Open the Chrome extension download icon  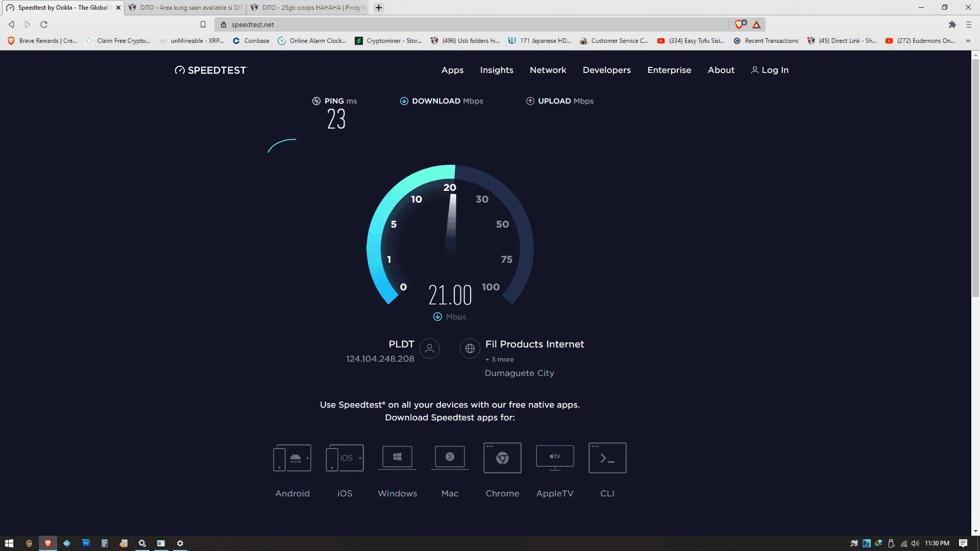click(x=502, y=458)
